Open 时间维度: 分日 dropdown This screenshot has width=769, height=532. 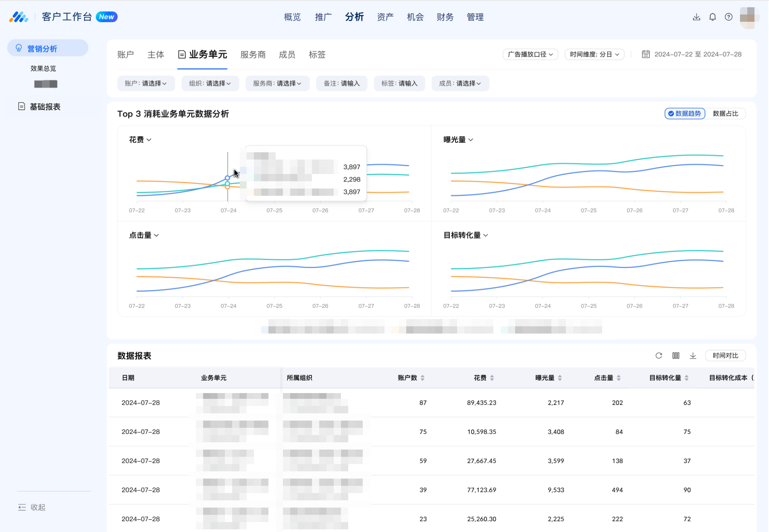595,54
